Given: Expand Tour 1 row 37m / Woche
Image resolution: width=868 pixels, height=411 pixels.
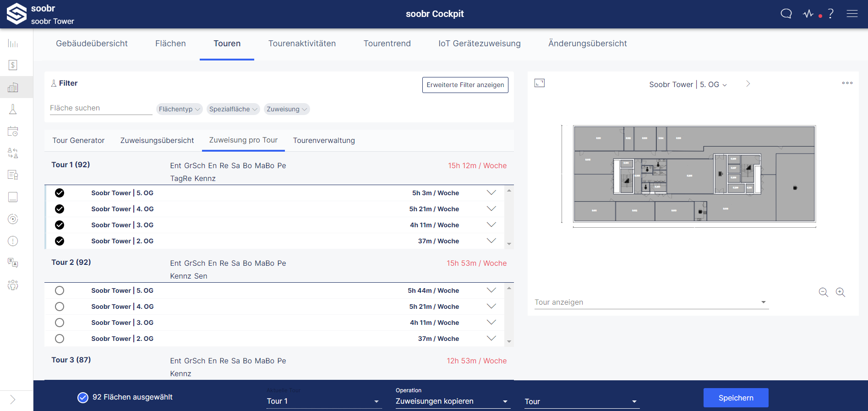Looking at the screenshot, I should [x=491, y=241].
